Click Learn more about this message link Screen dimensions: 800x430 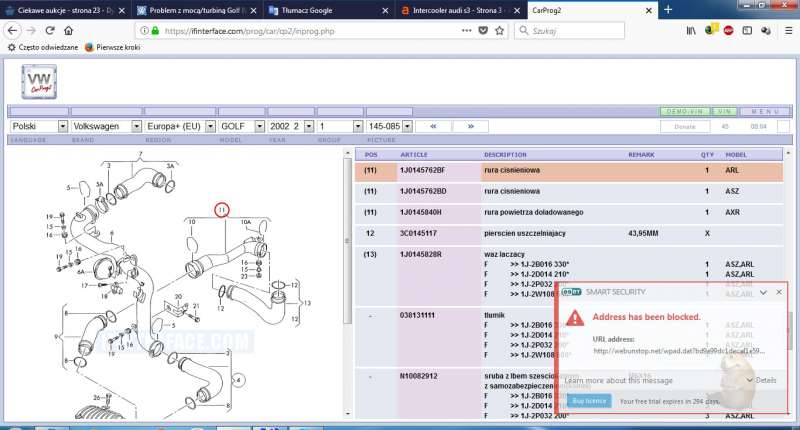(x=618, y=381)
